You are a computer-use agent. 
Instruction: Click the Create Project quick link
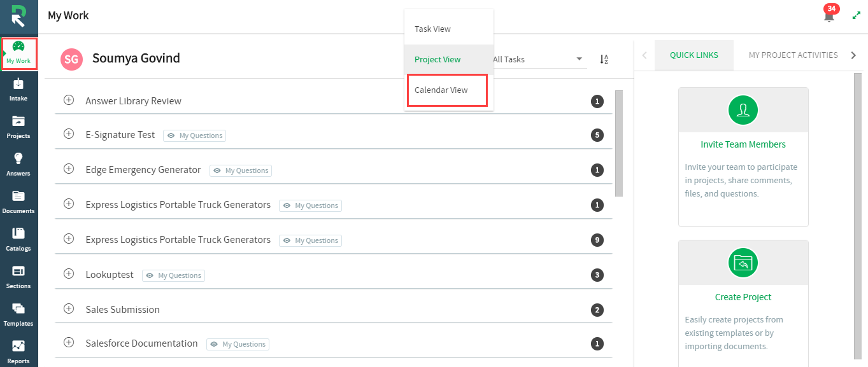point(743,297)
